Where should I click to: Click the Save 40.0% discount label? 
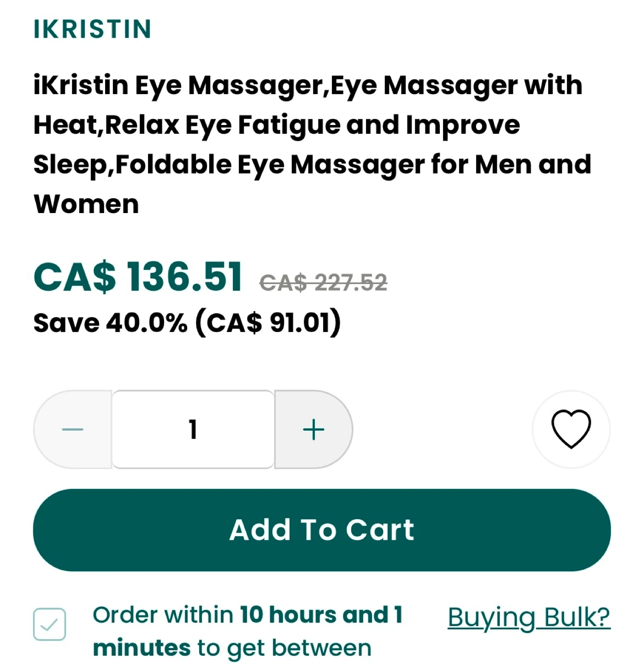tap(111, 322)
